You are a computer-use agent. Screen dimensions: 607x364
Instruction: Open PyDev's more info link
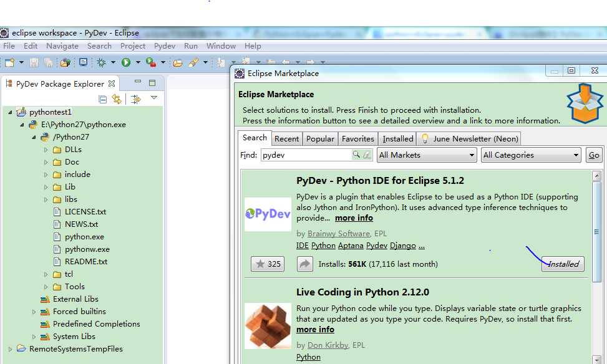point(354,218)
